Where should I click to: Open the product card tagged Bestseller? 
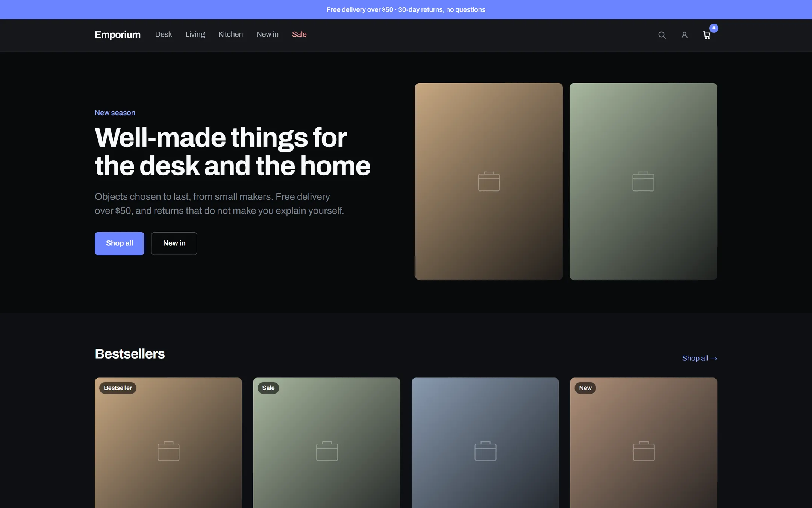click(x=168, y=443)
